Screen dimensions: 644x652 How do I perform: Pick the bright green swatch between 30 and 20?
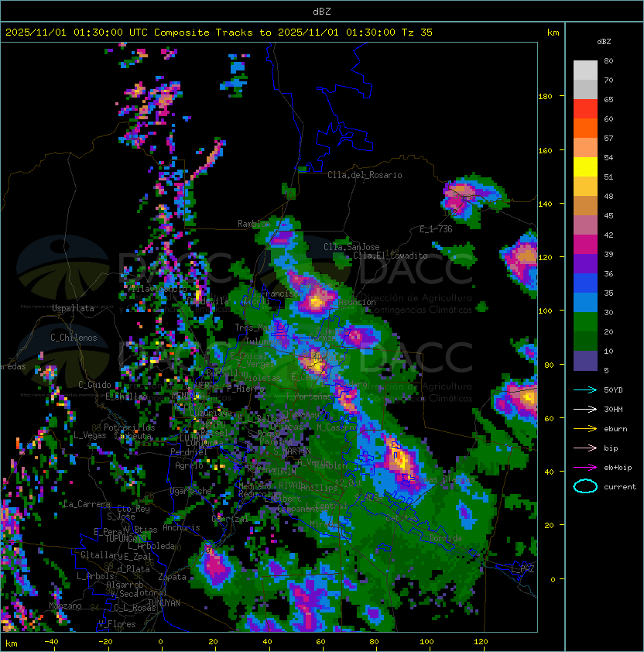(585, 322)
